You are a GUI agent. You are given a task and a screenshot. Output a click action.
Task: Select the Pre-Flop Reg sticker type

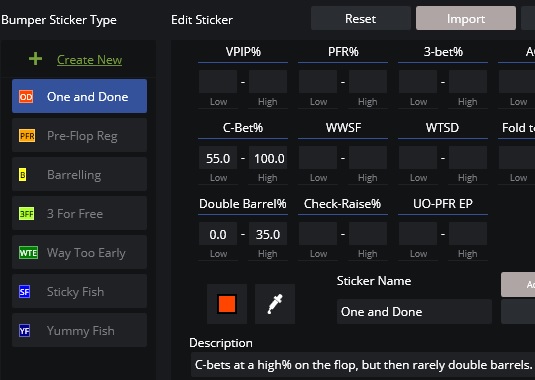pos(79,135)
